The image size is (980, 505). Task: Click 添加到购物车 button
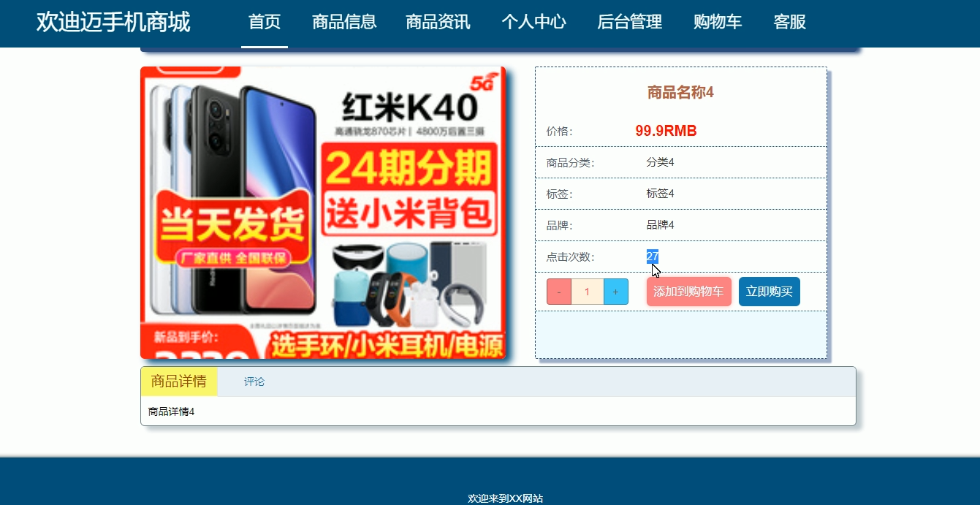click(x=688, y=292)
